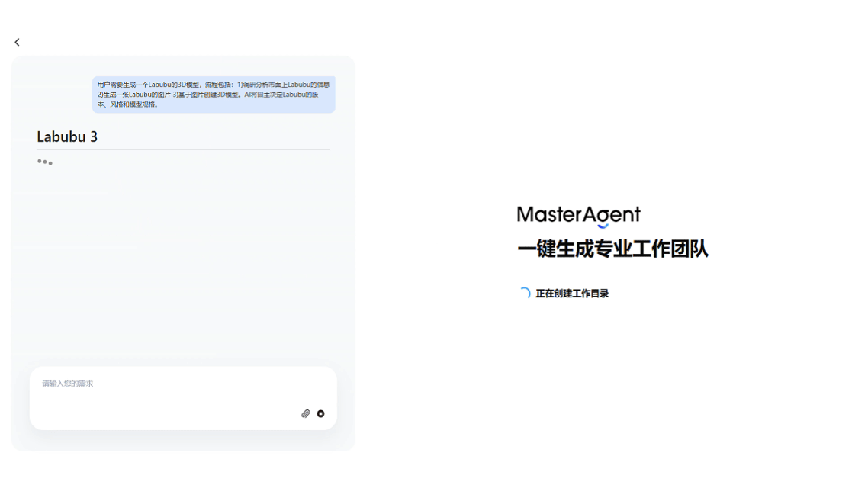Click the MasterAgent wordmark text
This screenshot has height=488, width=868.
point(580,214)
